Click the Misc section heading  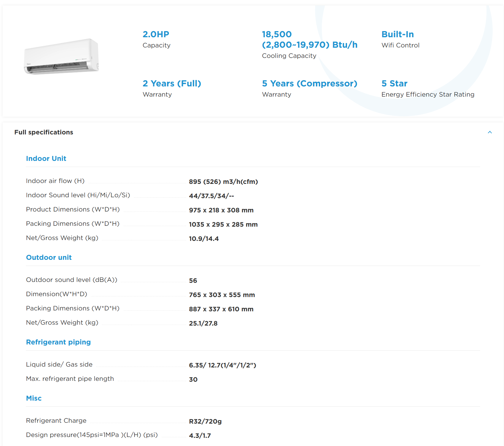(34, 398)
